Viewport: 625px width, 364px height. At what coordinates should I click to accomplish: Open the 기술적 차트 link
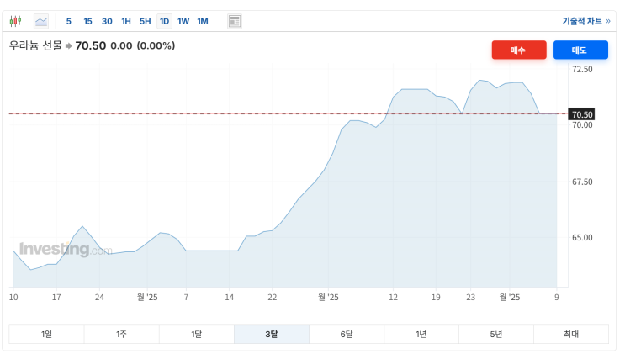point(585,21)
